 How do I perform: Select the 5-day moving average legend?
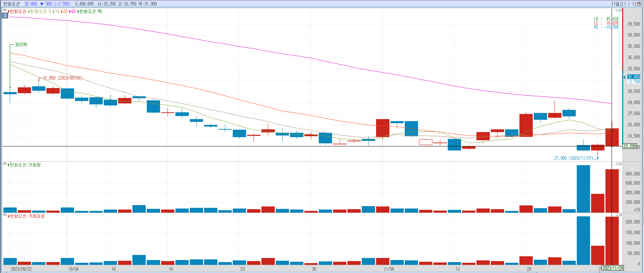pos(40,12)
